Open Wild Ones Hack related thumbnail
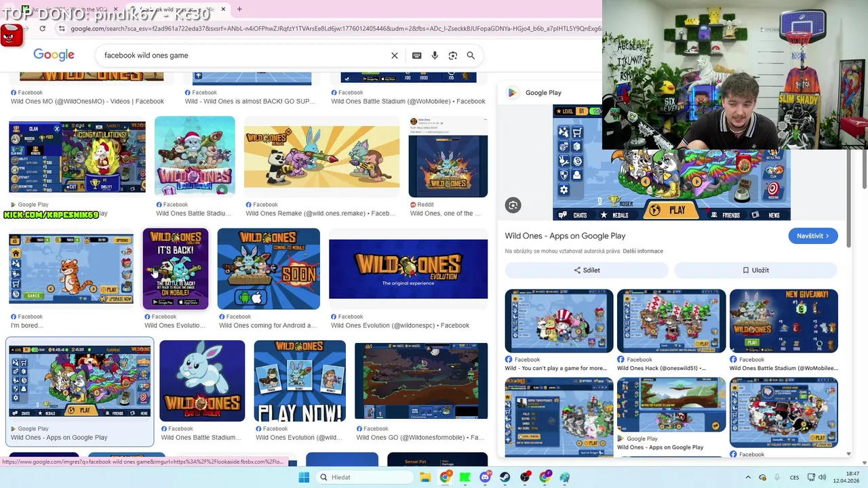The image size is (868, 488). [671, 321]
